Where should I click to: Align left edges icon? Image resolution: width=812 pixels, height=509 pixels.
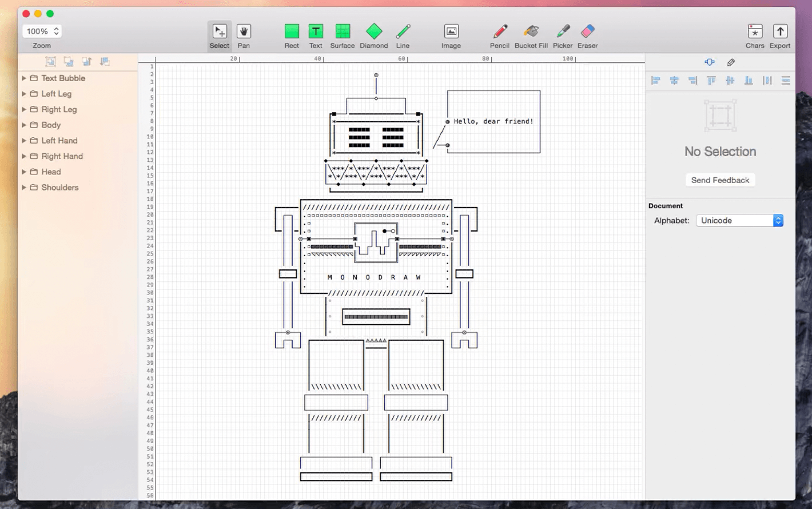tap(656, 81)
